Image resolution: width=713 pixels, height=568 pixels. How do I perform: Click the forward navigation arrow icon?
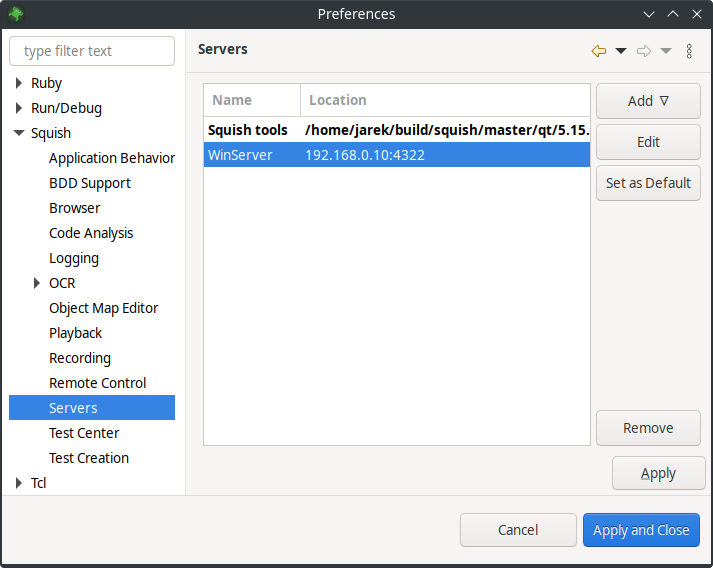point(644,51)
